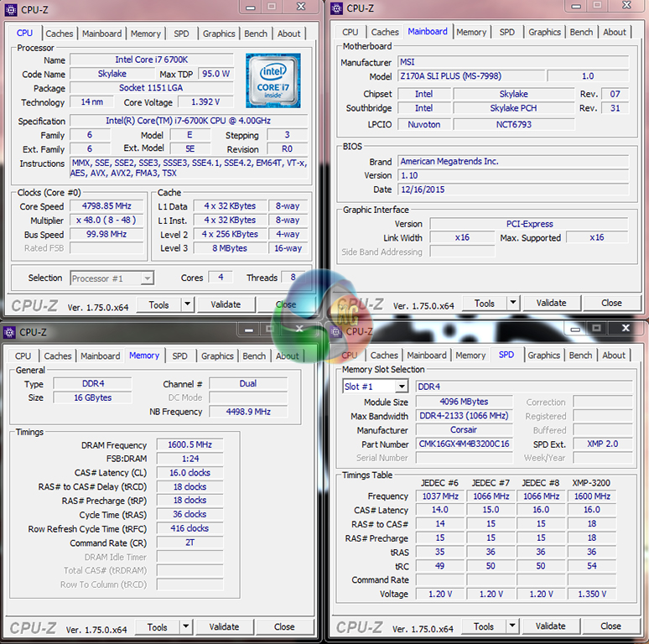The height and width of the screenshot is (644, 649).
Task: Open Memory tab in CPU window
Action: pos(146,34)
